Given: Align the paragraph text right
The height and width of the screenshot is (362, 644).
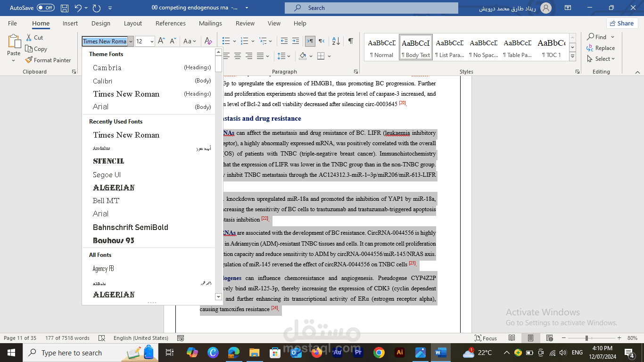Looking at the screenshot, I should point(249,56).
